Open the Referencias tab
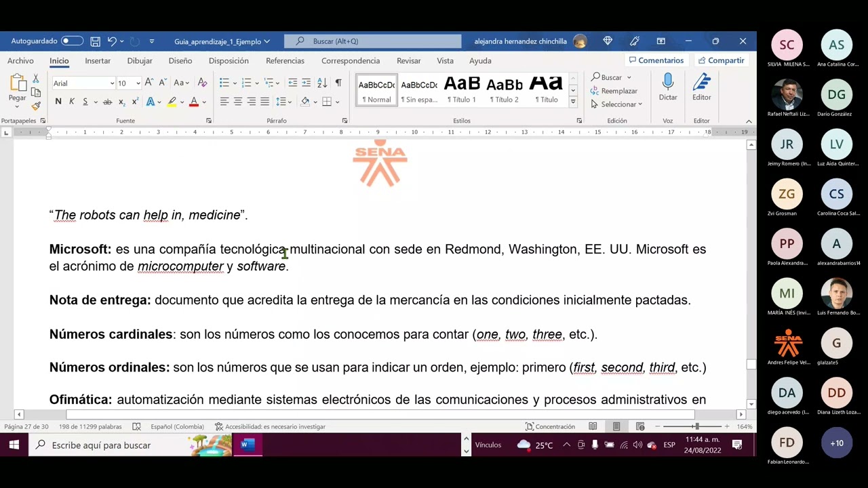 285,60
